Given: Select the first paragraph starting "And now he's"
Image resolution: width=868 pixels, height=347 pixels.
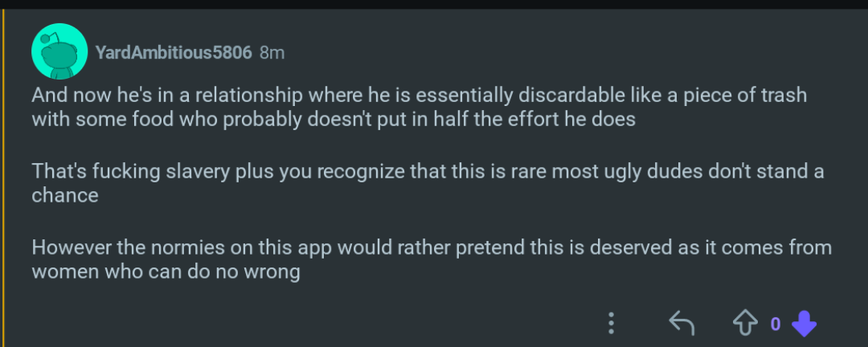Looking at the screenshot, I should 418,107.
